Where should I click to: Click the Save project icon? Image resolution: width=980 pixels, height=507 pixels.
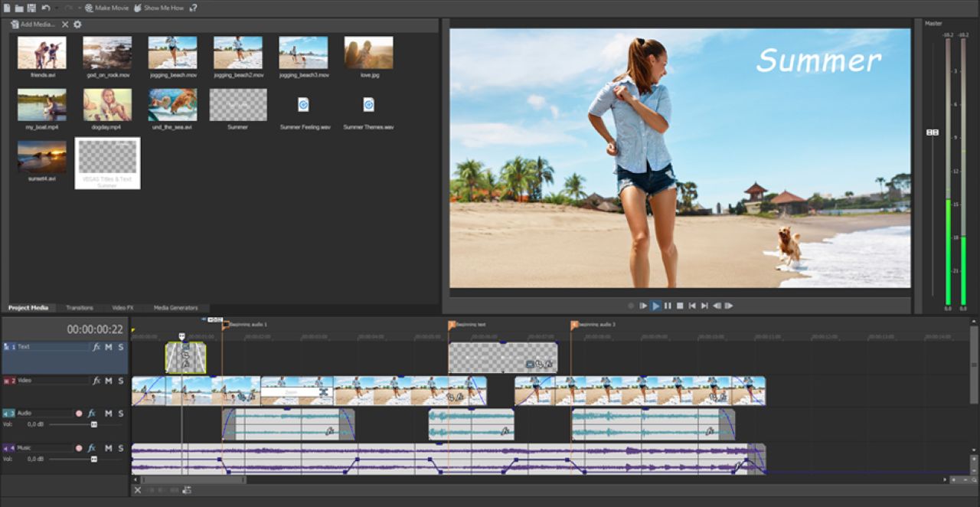[x=31, y=8]
